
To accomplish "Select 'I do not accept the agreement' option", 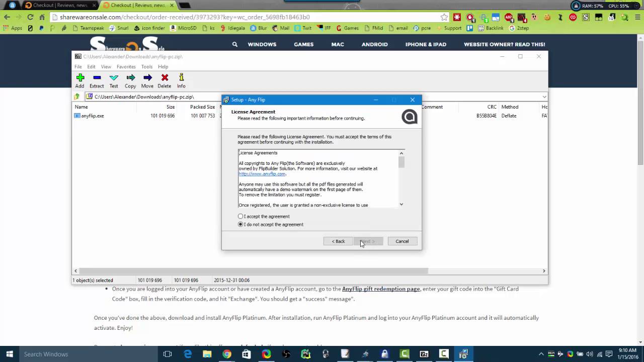I will (x=240, y=225).
